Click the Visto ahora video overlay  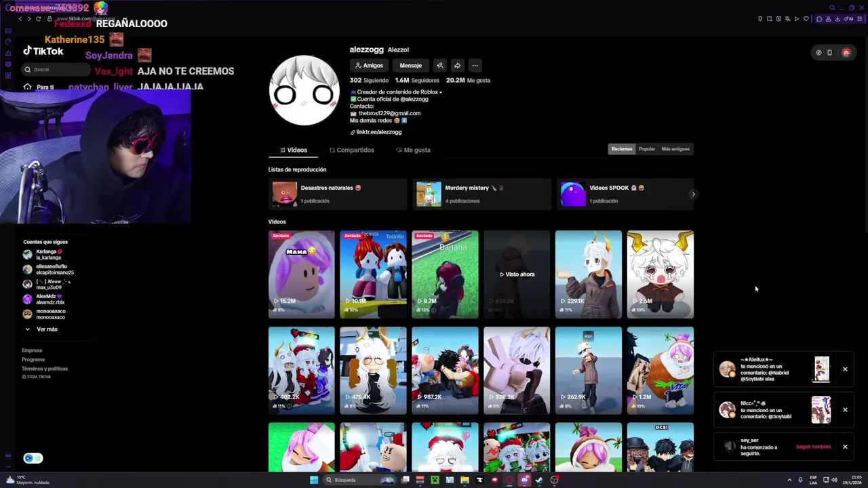pos(517,274)
